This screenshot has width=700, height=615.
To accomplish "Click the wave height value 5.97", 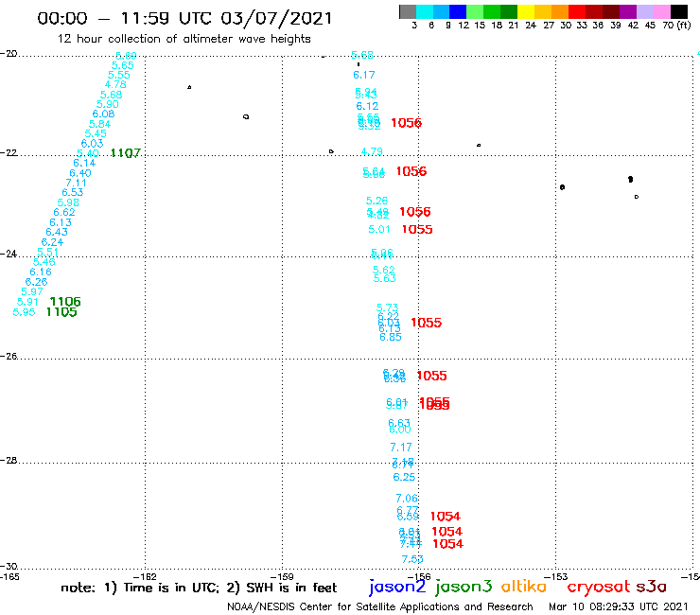I will click(32, 291).
